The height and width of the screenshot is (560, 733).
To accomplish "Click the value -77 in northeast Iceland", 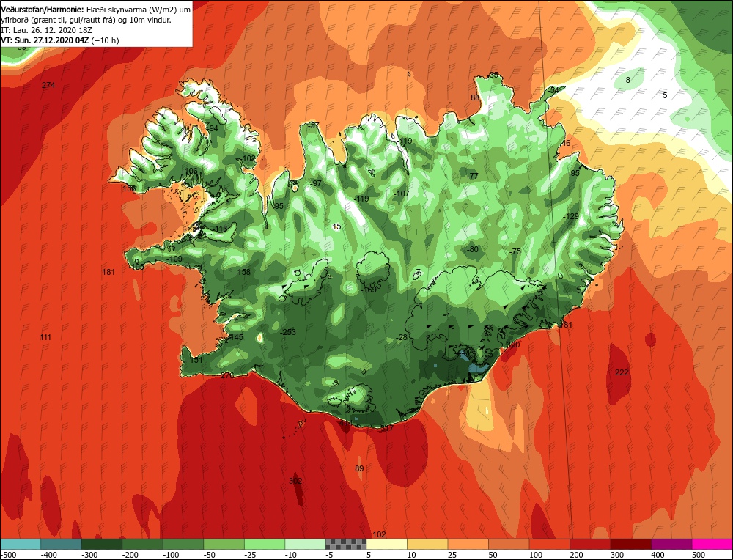I will 472,176.
